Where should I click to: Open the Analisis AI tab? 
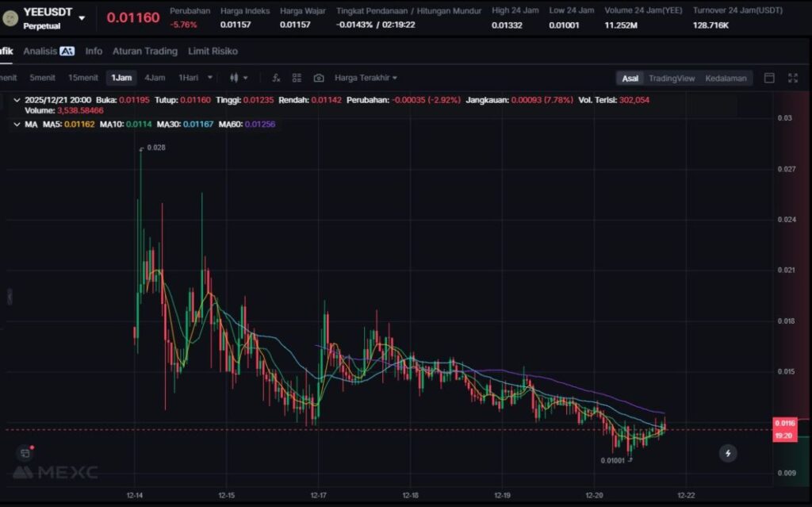48,51
